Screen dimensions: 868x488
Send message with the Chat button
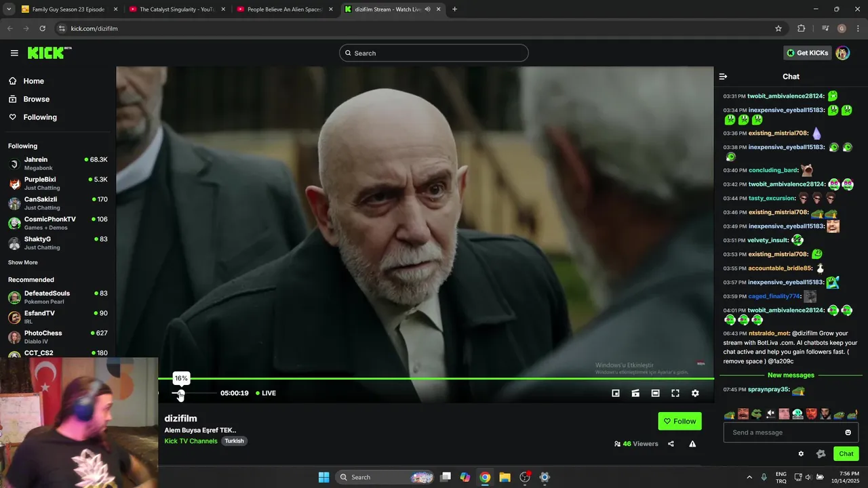846,454
